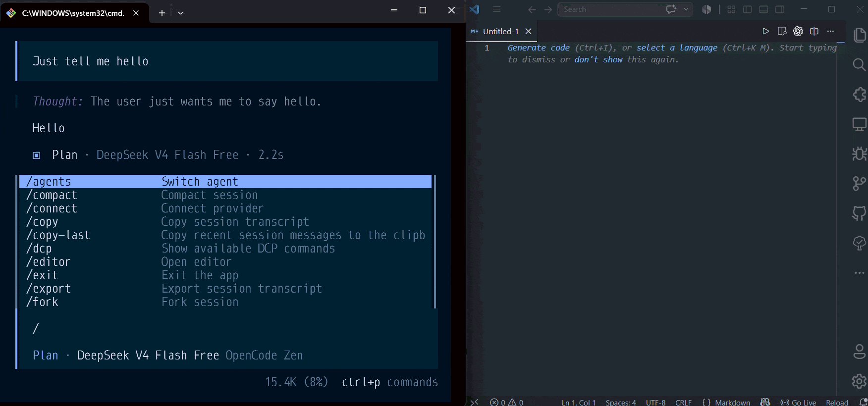Select the cmd.exe terminal tab
The height and width of the screenshot is (406, 868).
pyautogui.click(x=73, y=13)
